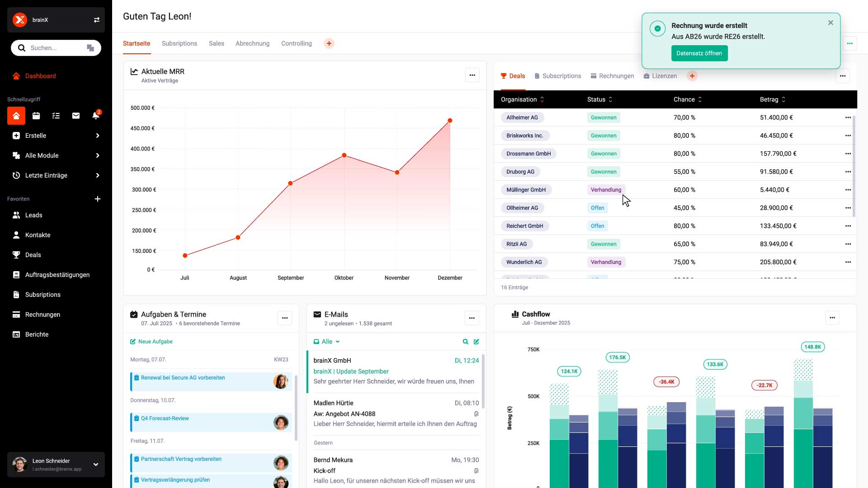Mark Partnerschaft Vertrag vorbereiten task done
Viewport: 868px width, 488px height.
[x=137, y=459]
